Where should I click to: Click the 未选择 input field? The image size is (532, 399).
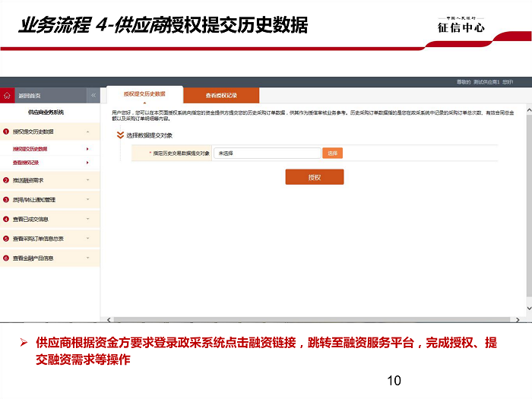[x=266, y=153]
